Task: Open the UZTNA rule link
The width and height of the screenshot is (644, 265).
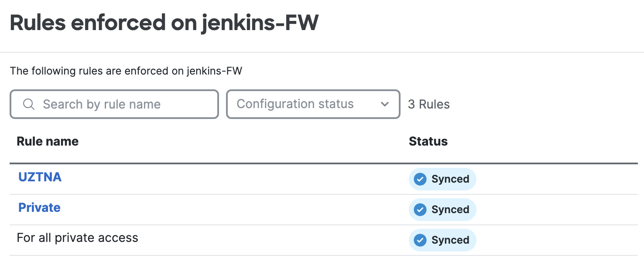Action: click(x=40, y=177)
